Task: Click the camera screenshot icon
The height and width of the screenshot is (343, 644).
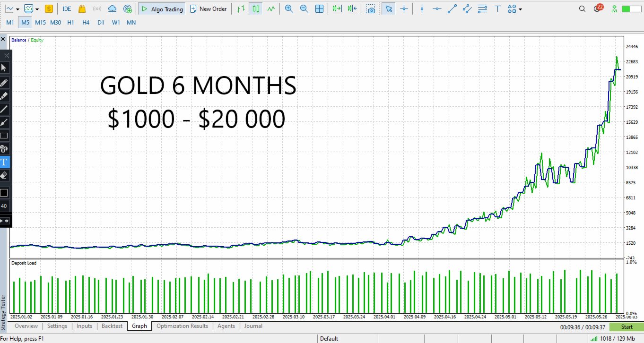Action: [x=372, y=9]
